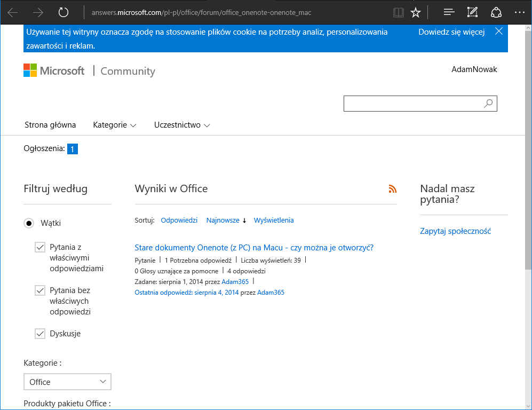Open the Hub three-lines icon
This screenshot has width=532, height=410.
pos(449,13)
